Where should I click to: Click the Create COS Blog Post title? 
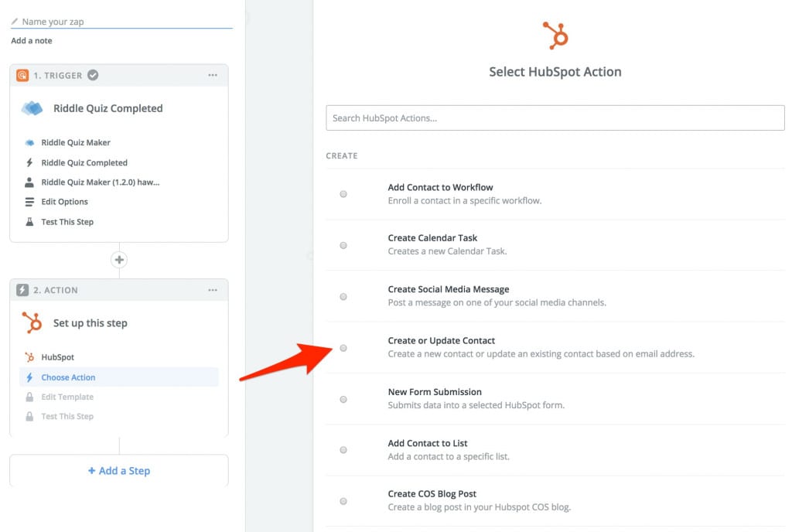[432, 493]
